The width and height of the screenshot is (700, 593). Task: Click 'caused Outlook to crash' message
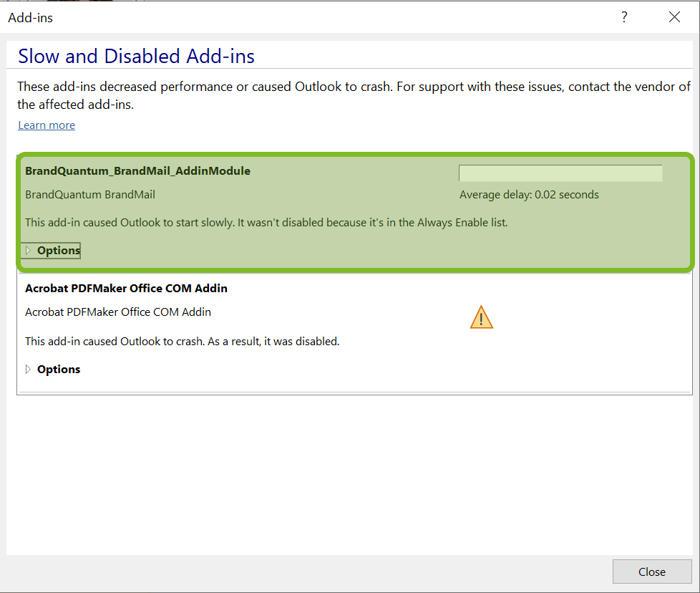[x=182, y=341]
